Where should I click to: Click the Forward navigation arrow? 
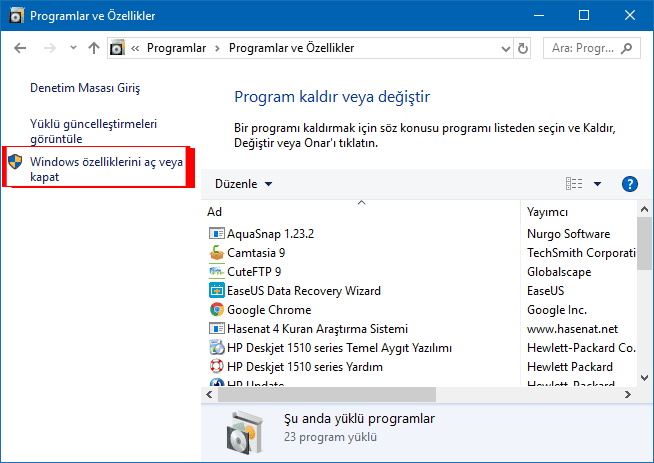[50, 48]
